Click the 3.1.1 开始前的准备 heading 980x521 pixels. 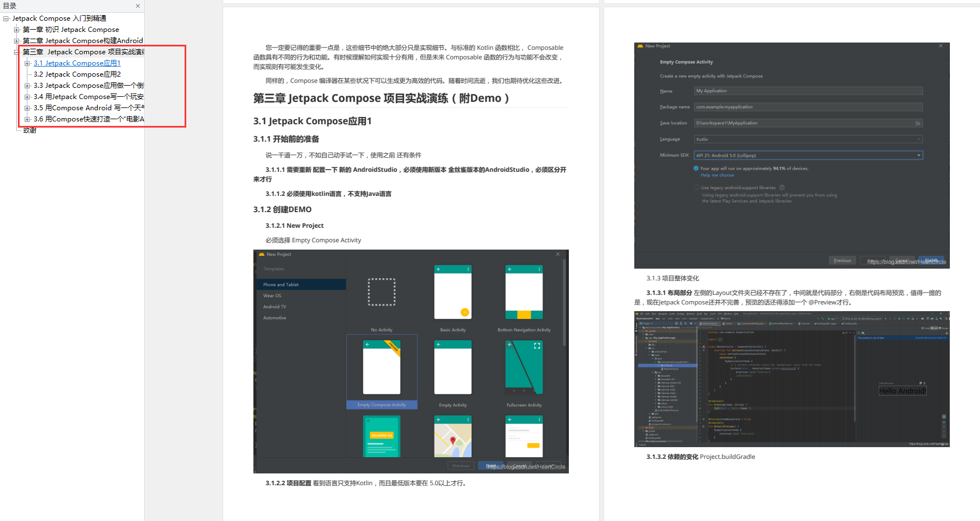click(x=286, y=139)
